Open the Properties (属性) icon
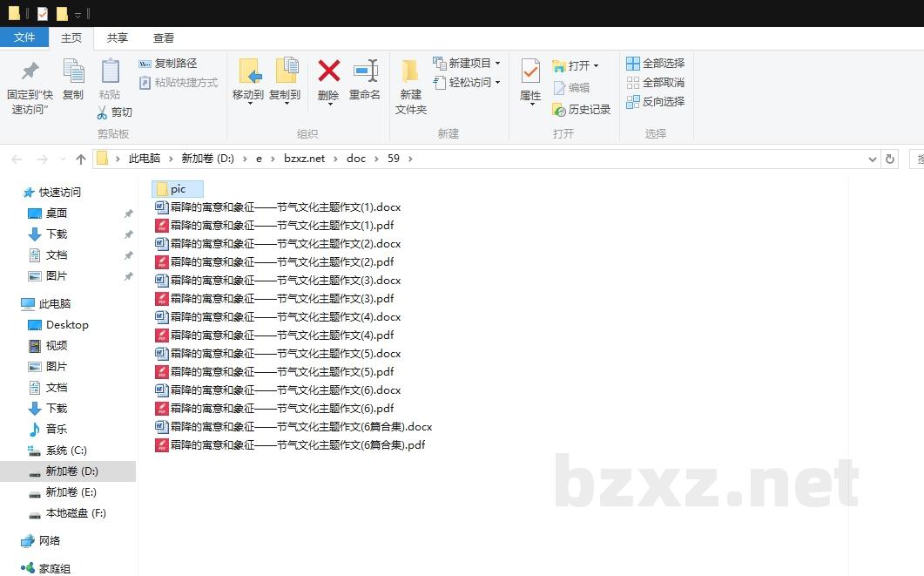Image resolution: width=924 pixels, height=576 pixels. click(x=530, y=72)
